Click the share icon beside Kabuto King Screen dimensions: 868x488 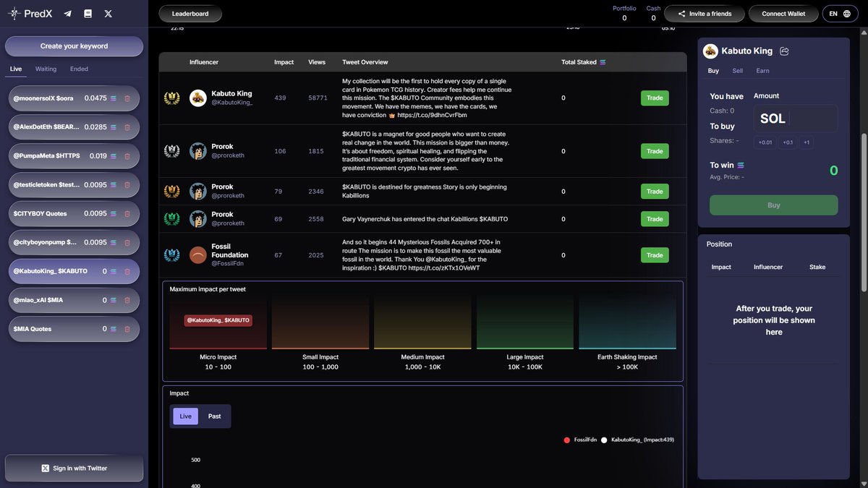[x=785, y=51]
